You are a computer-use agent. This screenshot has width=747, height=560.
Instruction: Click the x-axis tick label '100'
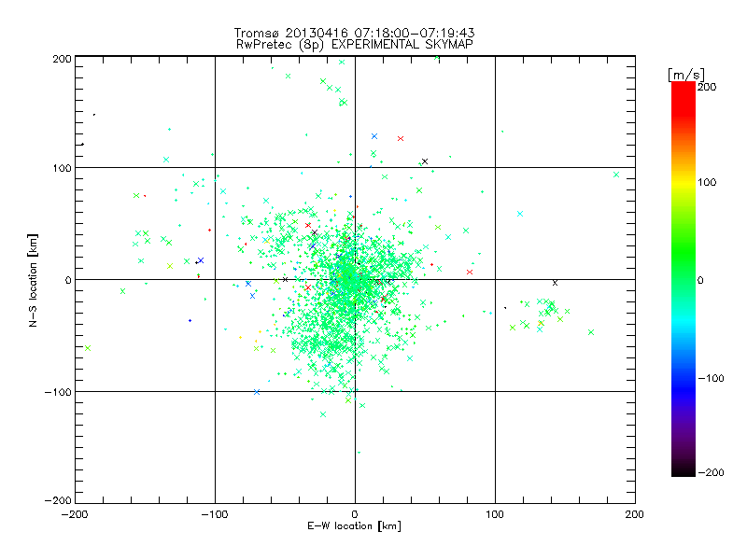tap(495, 514)
